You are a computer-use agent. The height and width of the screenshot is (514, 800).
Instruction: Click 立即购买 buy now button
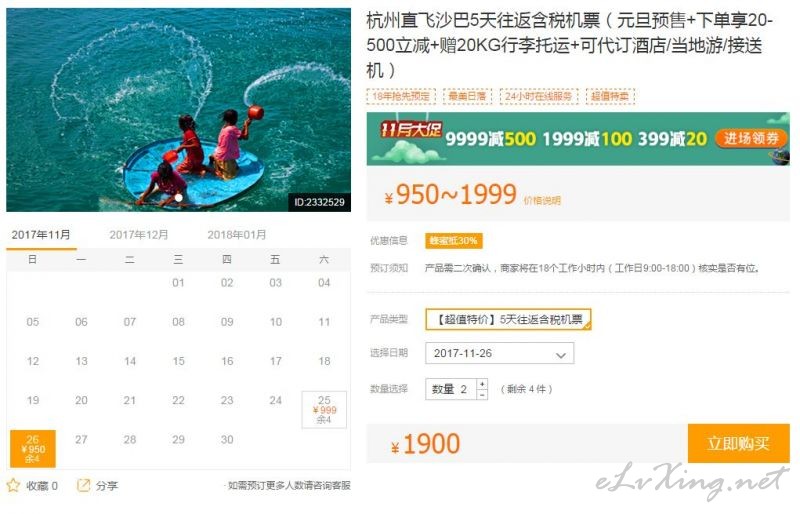coord(738,443)
